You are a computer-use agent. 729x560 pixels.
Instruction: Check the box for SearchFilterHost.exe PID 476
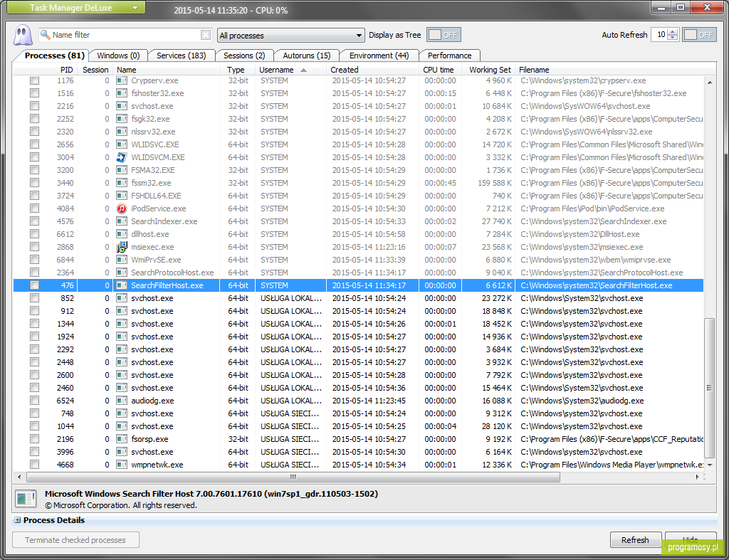[34, 285]
